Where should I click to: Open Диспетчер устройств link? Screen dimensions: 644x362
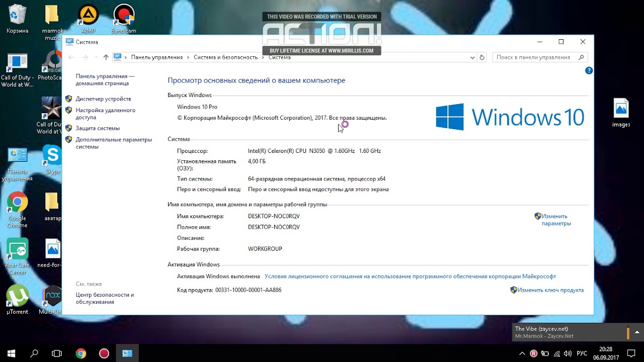(103, 99)
